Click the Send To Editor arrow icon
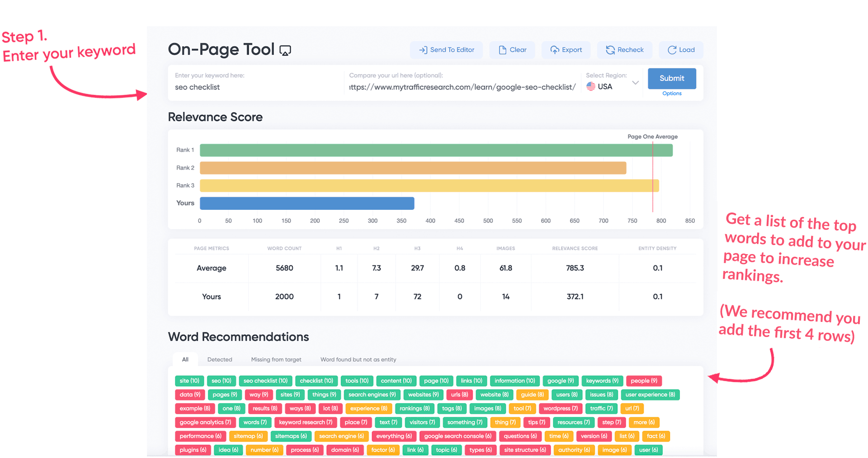The height and width of the screenshot is (458, 868). click(423, 50)
